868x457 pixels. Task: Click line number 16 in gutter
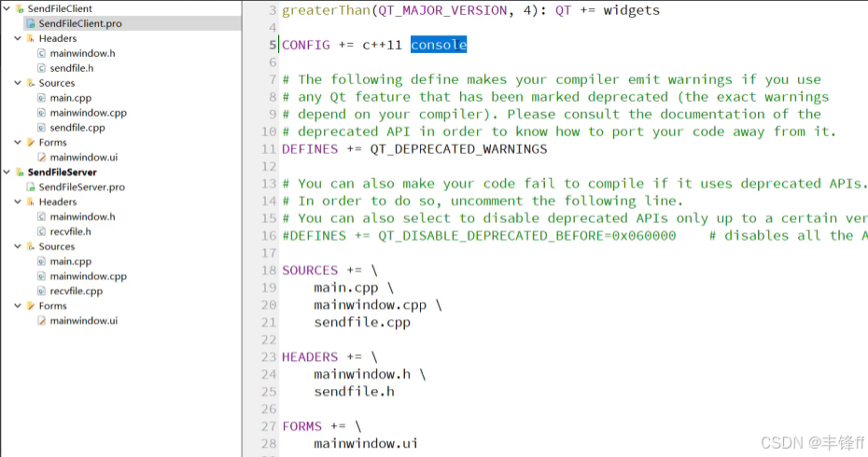[269, 236]
